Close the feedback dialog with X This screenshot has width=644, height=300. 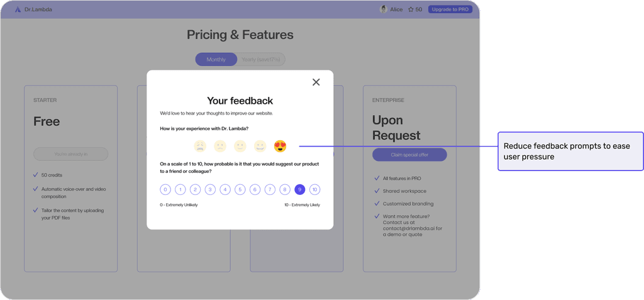(316, 82)
